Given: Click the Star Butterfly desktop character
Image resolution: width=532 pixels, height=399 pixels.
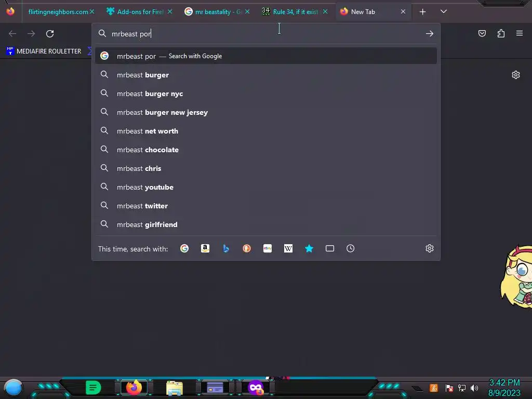Looking at the screenshot, I should [x=516, y=276].
